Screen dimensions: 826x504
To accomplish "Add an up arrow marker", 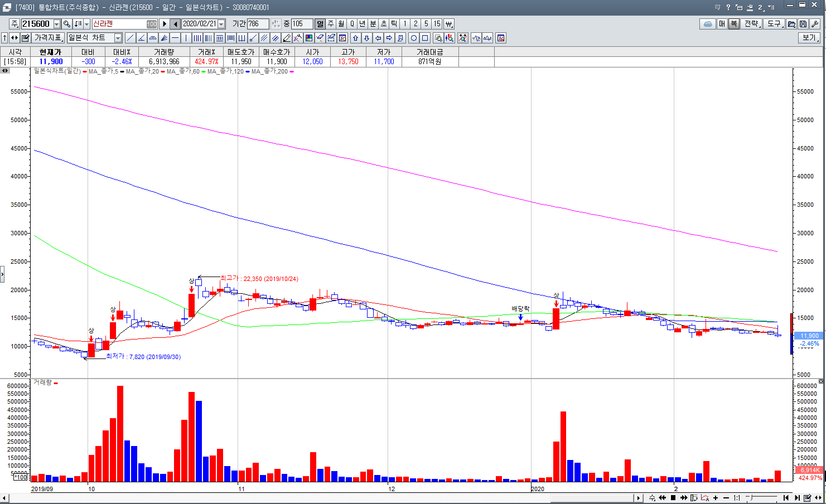I will click(355, 38).
